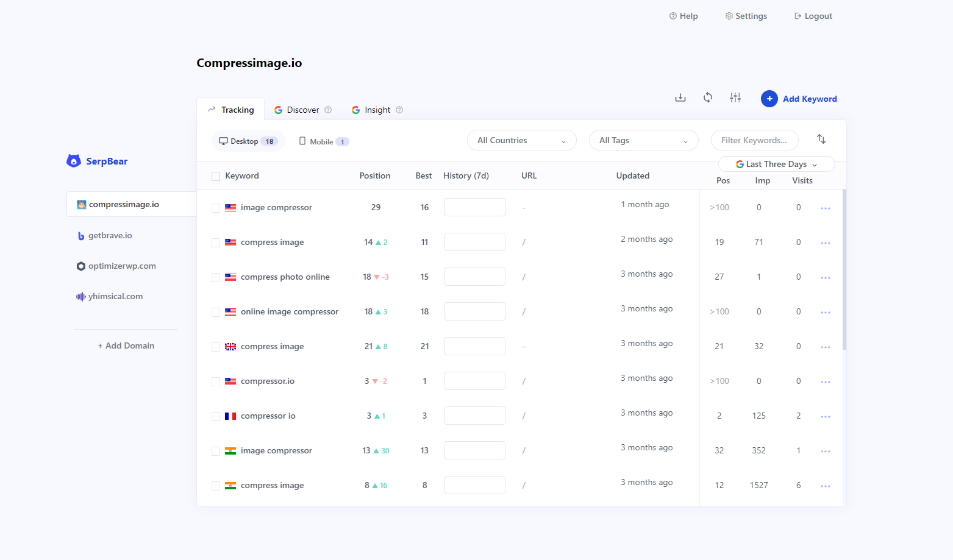Screen dimensions: 953x560
Task: Open options menu for India compress image row
Action: click(826, 486)
